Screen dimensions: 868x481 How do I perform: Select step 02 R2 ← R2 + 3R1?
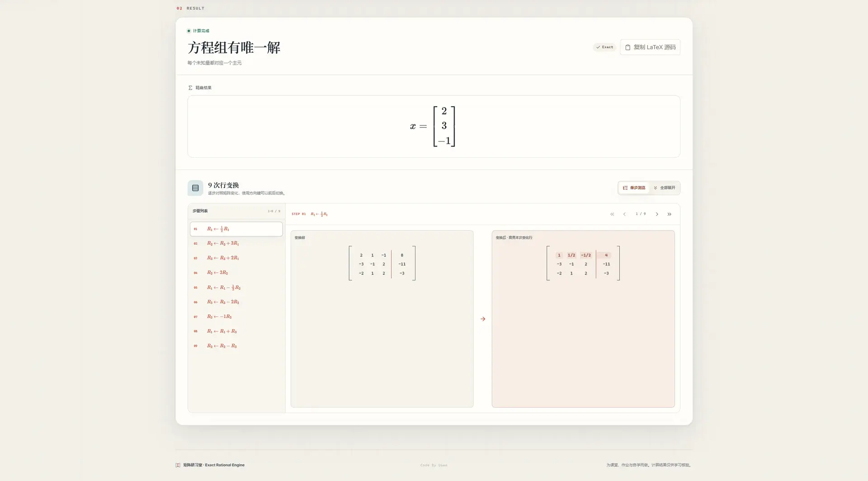(x=236, y=243)
